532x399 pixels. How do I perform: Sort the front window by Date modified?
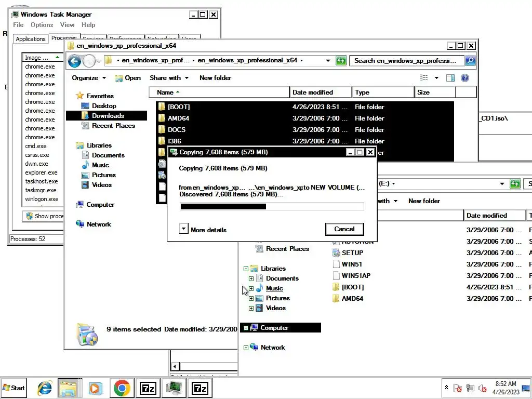point(321,92)
